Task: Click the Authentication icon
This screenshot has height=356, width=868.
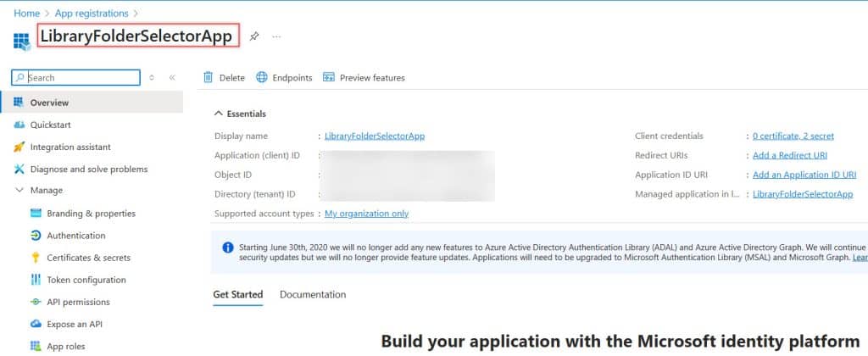Action: pyautogui.click(x=36, y=236)
